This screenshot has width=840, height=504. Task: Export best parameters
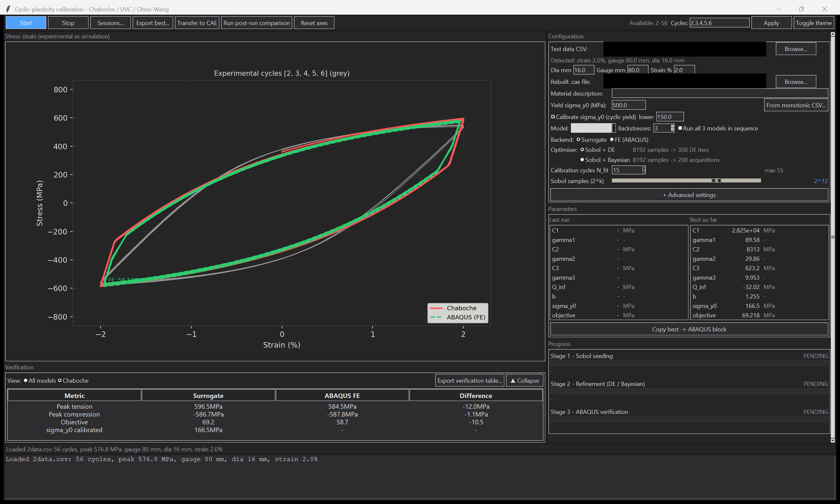[x=153, y=23]
